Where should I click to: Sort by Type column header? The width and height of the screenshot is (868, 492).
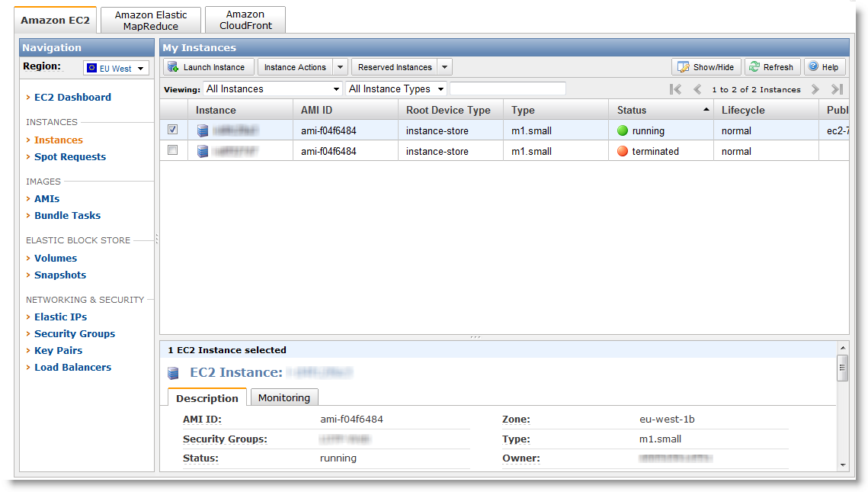556,111
